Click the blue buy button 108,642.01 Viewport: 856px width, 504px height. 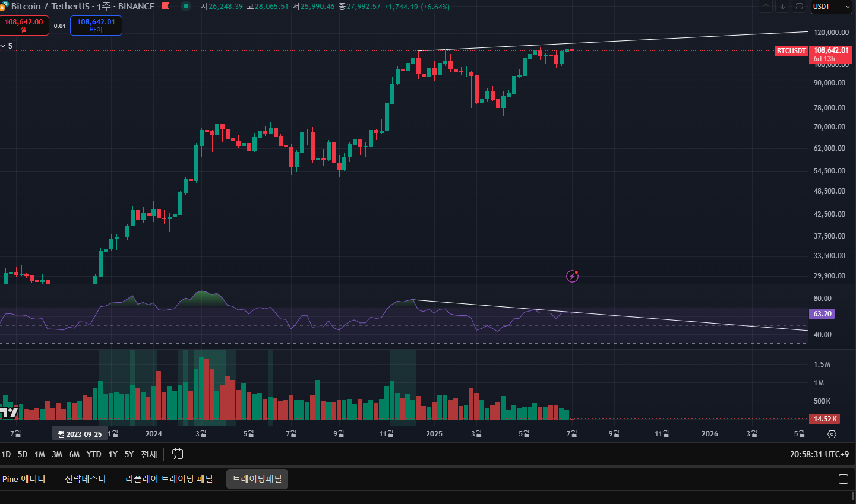click(x=96, y=26)
